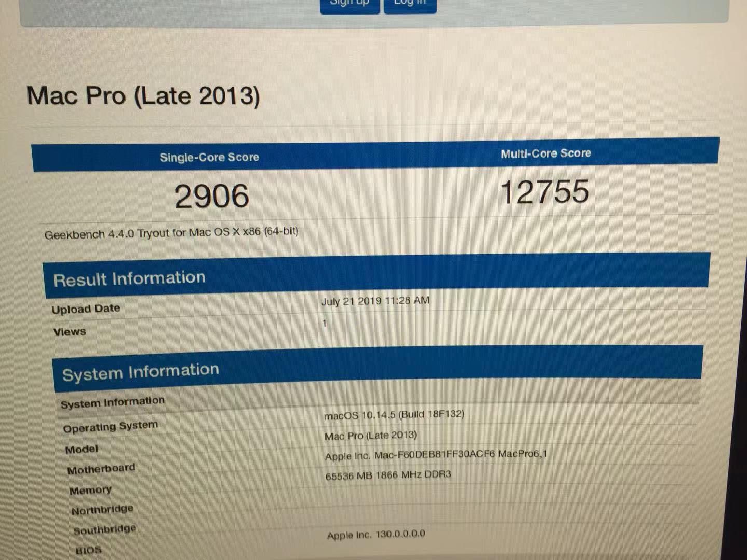Click the blue System Information section header

coord(378,369)
